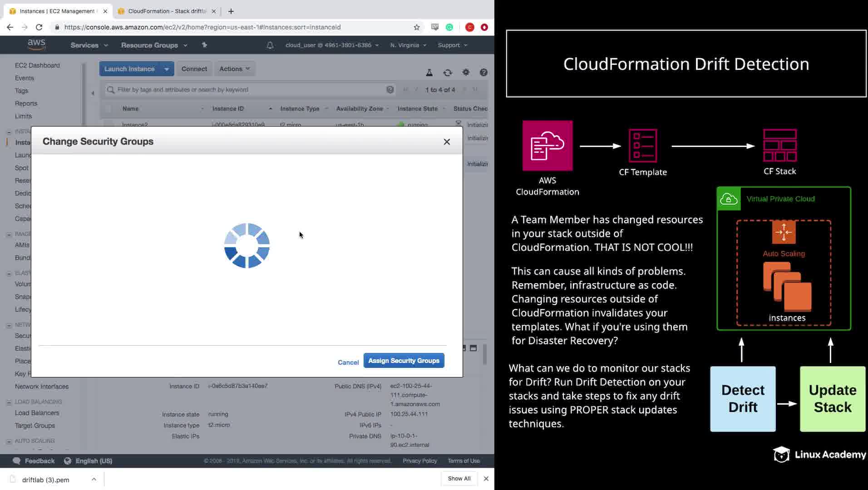The image size is (868, 490).
Task: Open the Resource Groups dropdown
Action: tap(154, 45)
